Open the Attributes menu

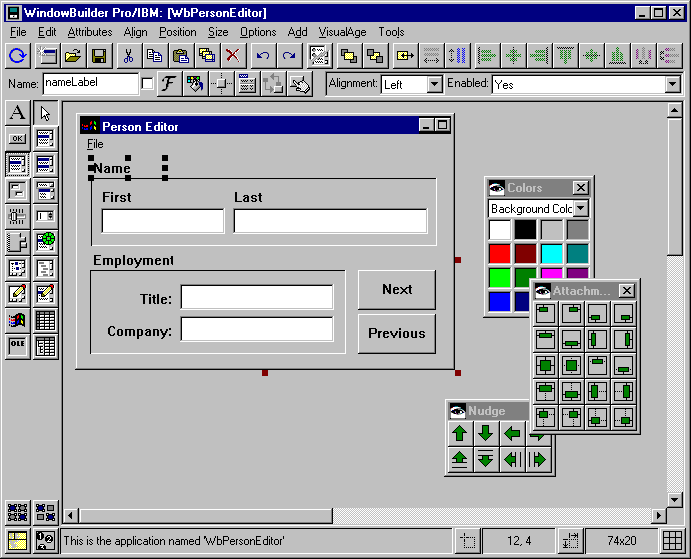pyautogui.click(x=90, y=32)
